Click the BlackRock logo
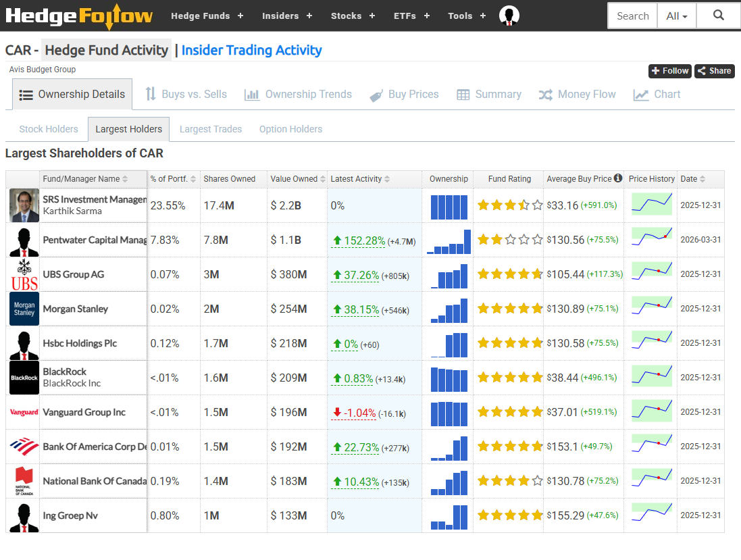Image resolution: width=741 pixels, height=560 pixels. [24, 378]
